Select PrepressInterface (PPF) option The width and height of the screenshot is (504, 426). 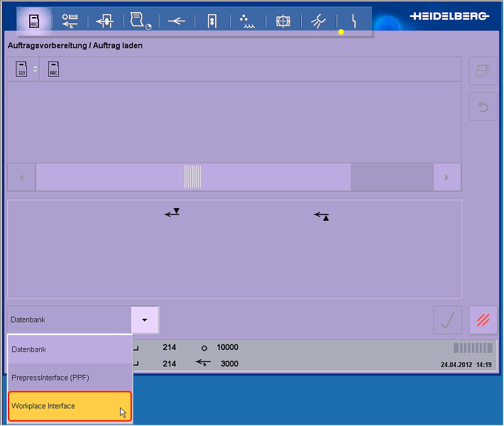click(70, 378)
